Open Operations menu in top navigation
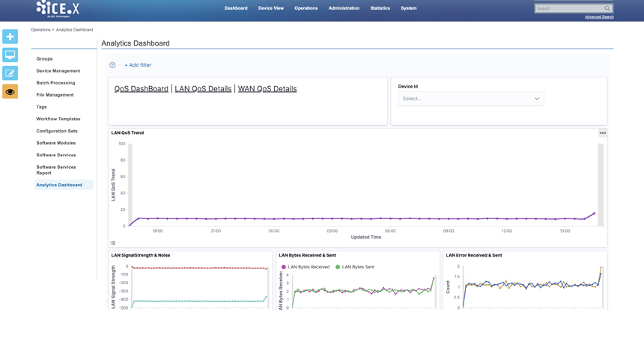Image resolution: width=644 pixels, height=353 pixels. point(306,8)
